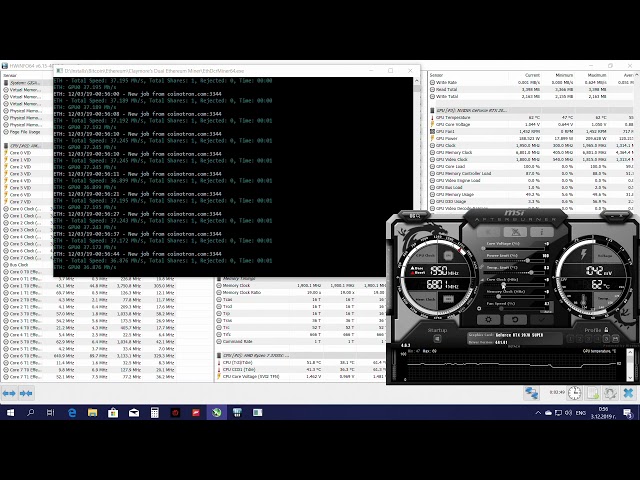Apply Afterburner settings with the checkmark button
The image size is (640, 480).
[542, 320]
